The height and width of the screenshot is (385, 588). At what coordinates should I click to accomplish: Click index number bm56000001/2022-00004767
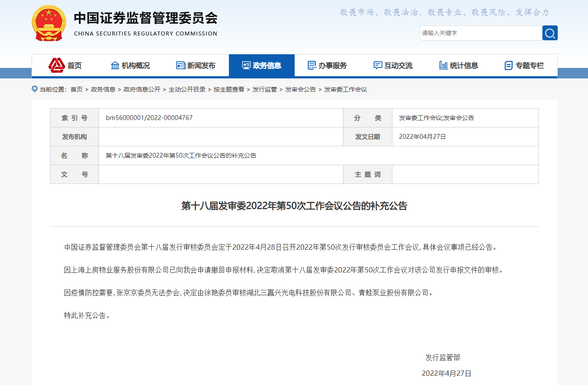pos(149,118)
